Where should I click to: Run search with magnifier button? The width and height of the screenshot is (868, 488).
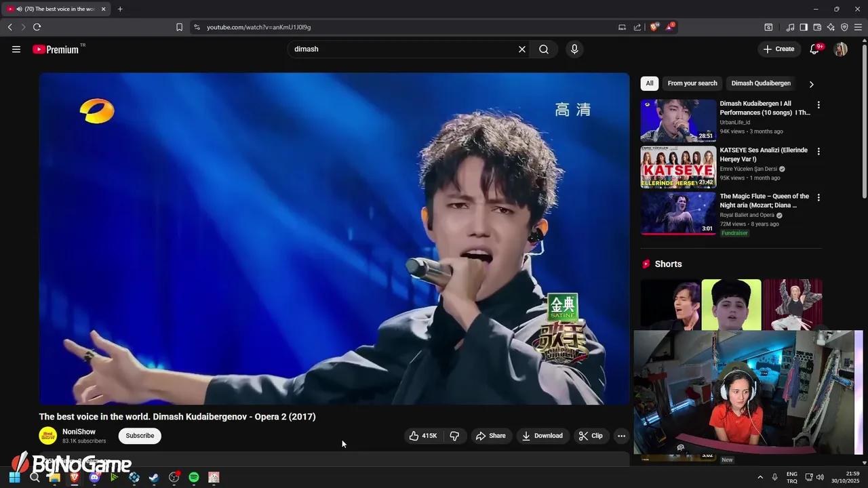[x=544, y=49]
